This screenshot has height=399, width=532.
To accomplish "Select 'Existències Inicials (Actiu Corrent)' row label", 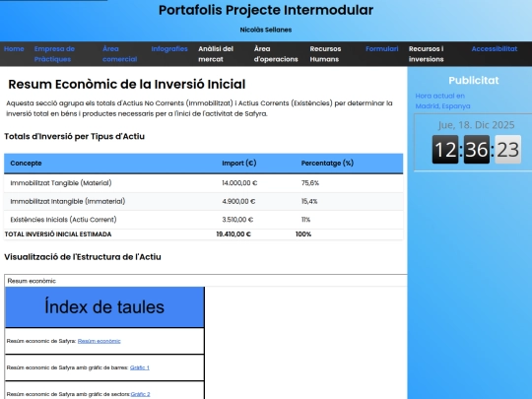I will click(63, 220).
